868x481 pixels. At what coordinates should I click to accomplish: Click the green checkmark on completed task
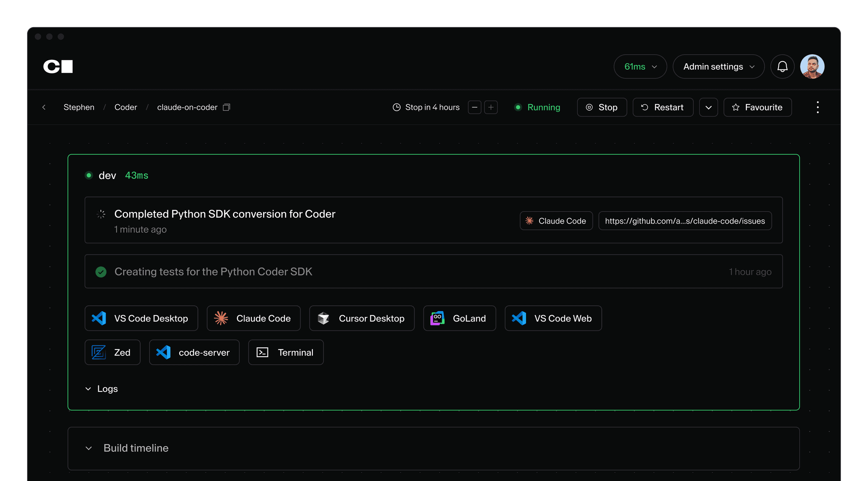pyautogui.click(x=101, y=272)
